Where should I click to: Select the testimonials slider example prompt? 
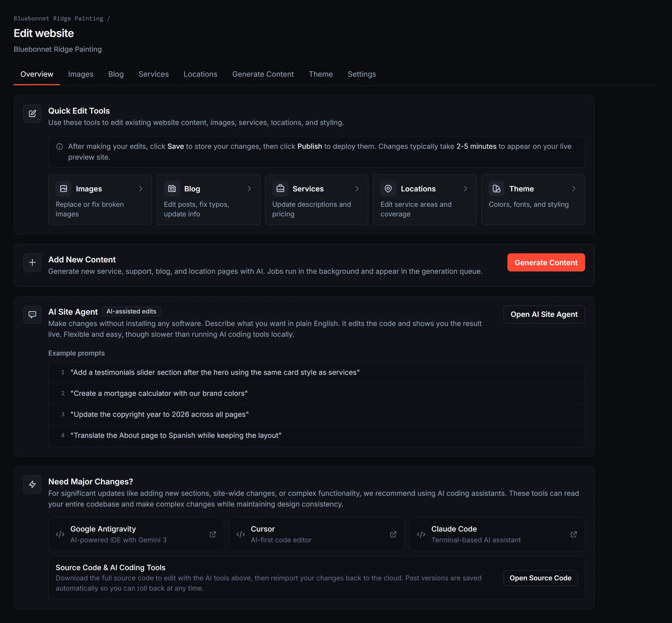317,372
